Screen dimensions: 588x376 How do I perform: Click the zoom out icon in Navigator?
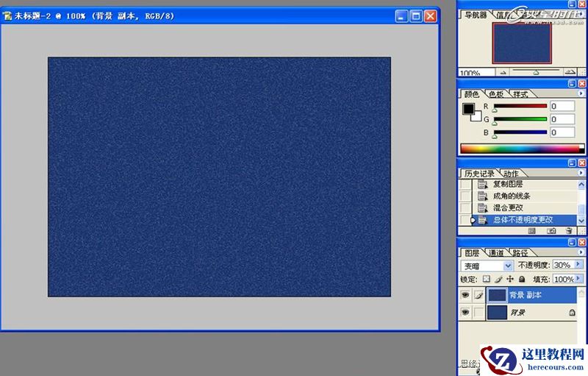503,72
